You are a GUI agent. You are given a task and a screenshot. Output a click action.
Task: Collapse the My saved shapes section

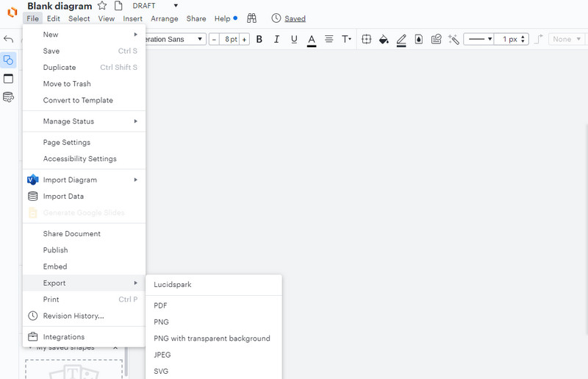115,348
